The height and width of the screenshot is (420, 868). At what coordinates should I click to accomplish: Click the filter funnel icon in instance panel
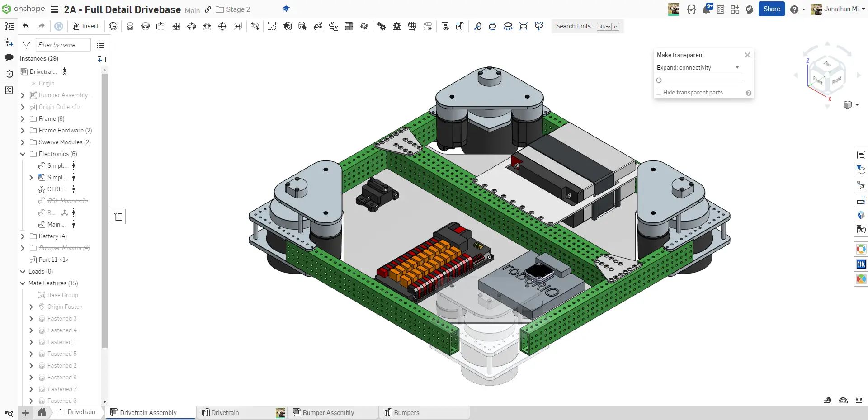(27, 45)
